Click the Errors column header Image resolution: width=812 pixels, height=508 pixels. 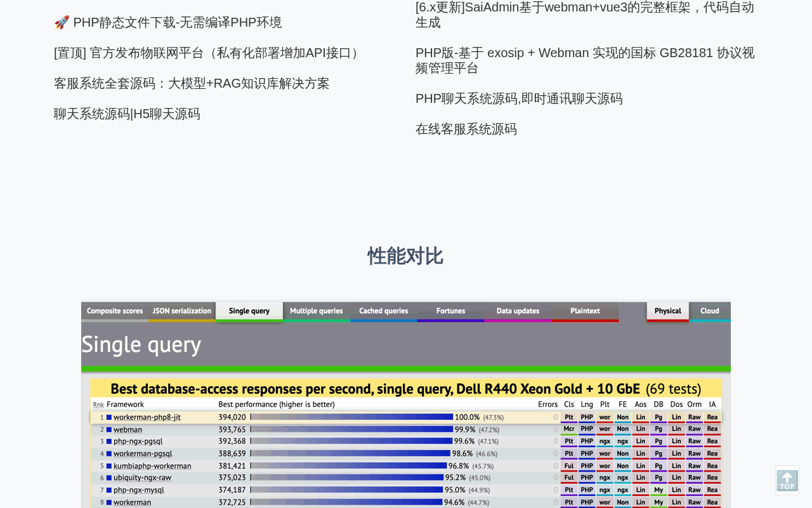click(x=548, y=404)
